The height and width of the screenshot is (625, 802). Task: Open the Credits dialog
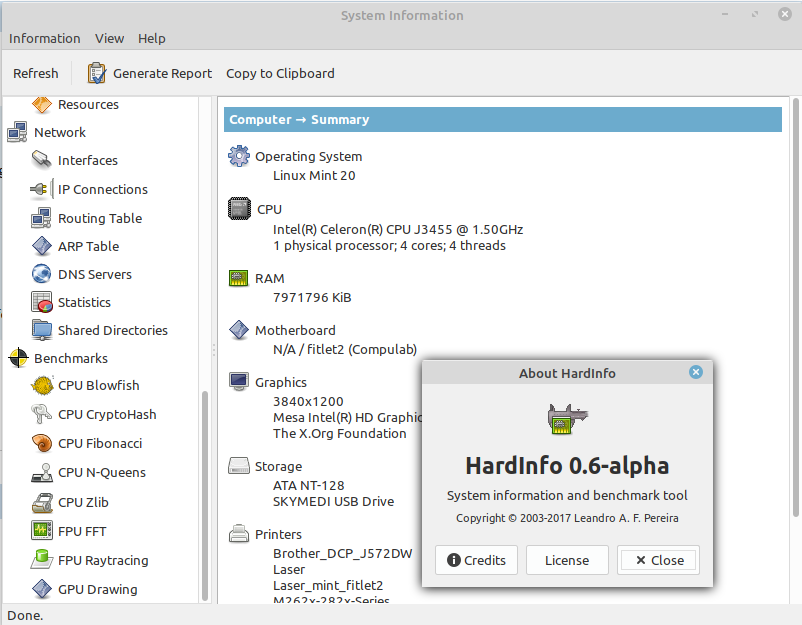[x=476, y=560]
